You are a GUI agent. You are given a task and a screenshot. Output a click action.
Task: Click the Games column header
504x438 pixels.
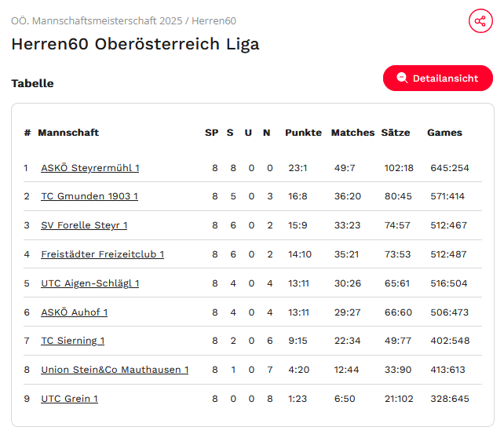(x=444, y=133)
